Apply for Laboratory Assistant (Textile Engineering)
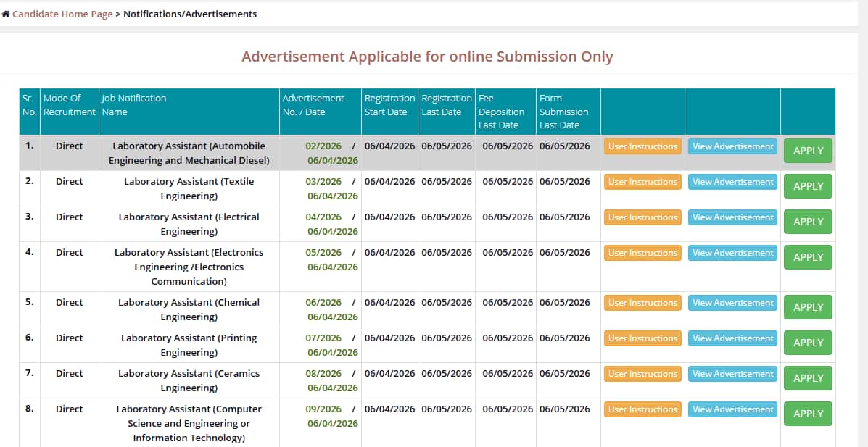The height and width of the screenshot is (447, 868). (808, 186)
